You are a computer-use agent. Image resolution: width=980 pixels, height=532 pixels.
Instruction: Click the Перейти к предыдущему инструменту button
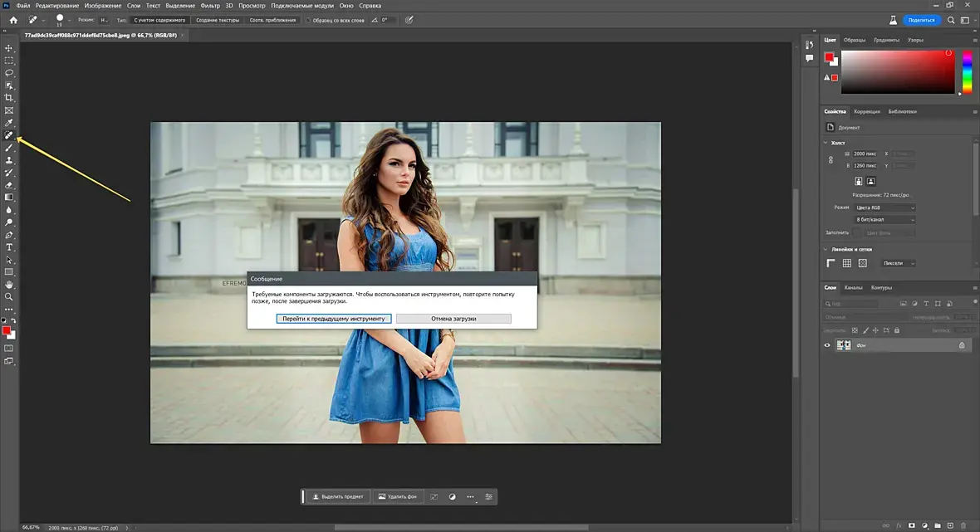pyautogui.click(x=332, y=319)
